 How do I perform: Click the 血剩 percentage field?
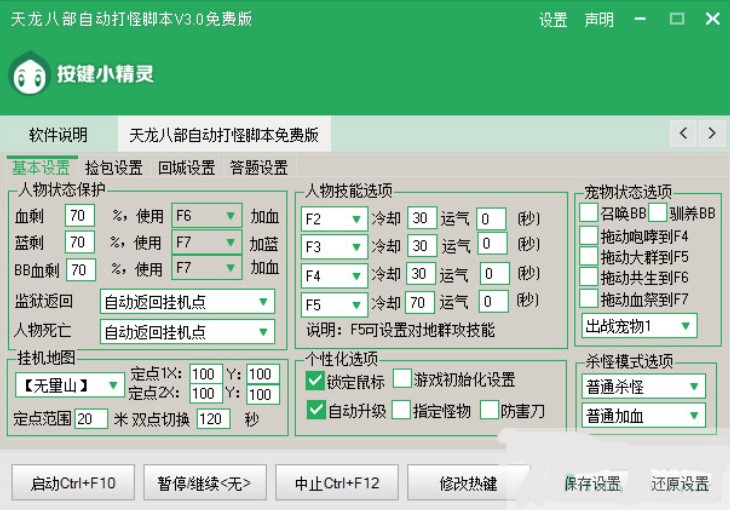(80, 216)
